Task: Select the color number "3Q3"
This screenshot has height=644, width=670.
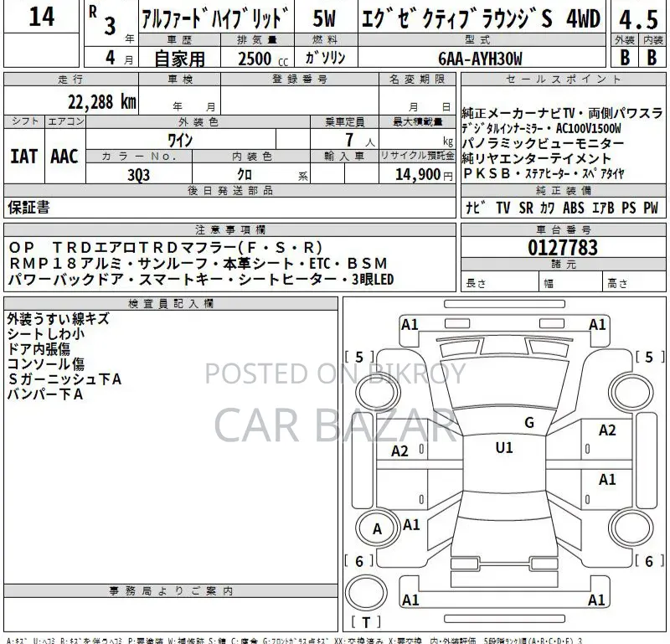Action: (138, 175)
